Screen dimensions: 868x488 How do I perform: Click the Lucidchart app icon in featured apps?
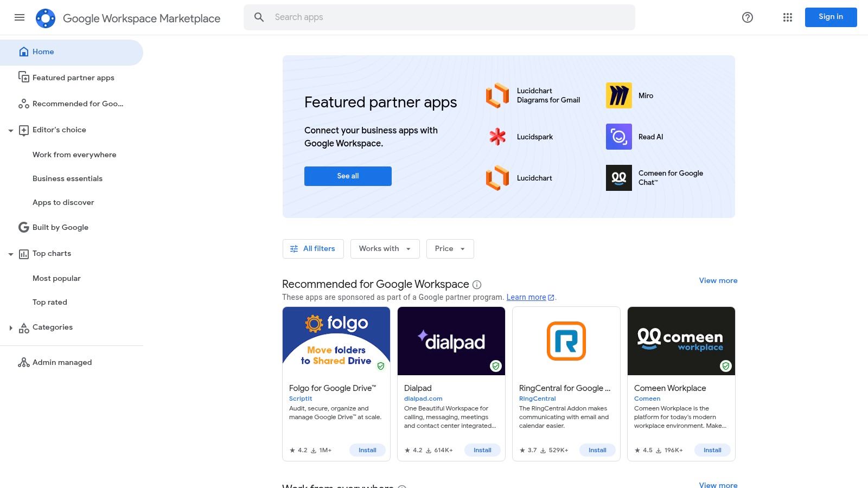pyautogui.click(x=497, y=178)
